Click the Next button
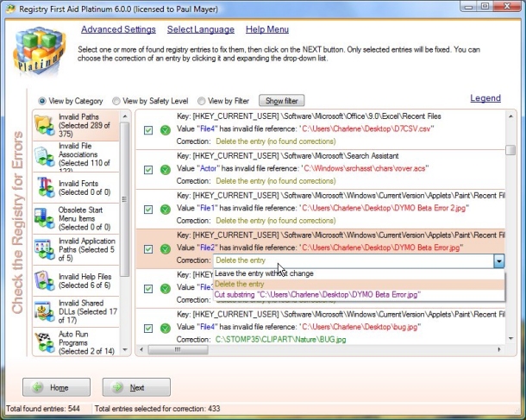Image resolution: width=526 pixels, height=420 pixels. pyautogui.click(x=136, y=387)
